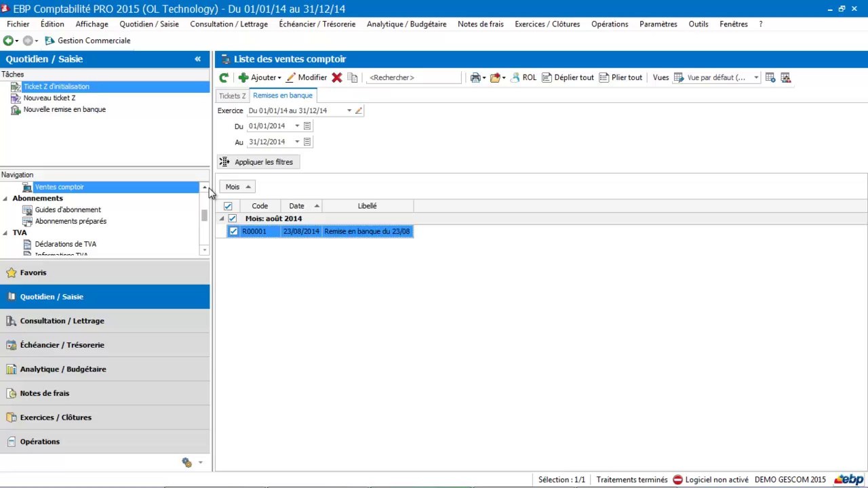Toggle the checkbox for Mois: août 2014 group
Viewport: 868px width, 488px height.
coord(233,219)
